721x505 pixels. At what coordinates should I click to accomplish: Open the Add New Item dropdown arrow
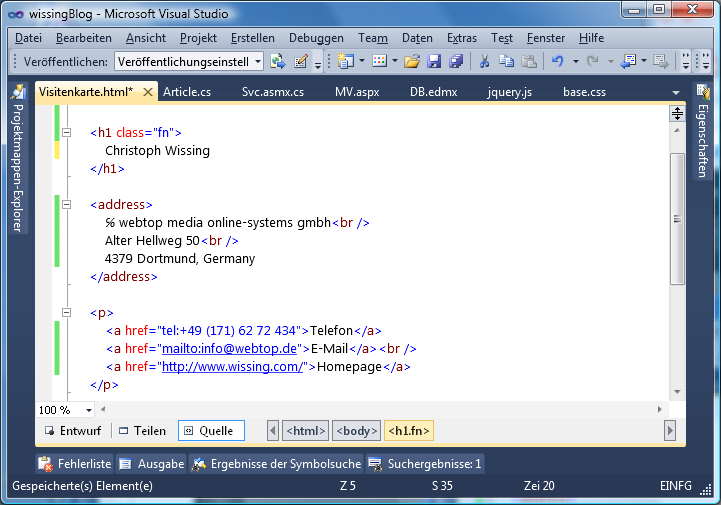(x=395, y=61)
